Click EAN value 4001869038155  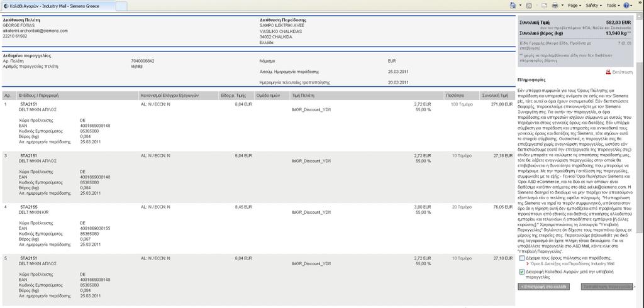tap(95, 228)
